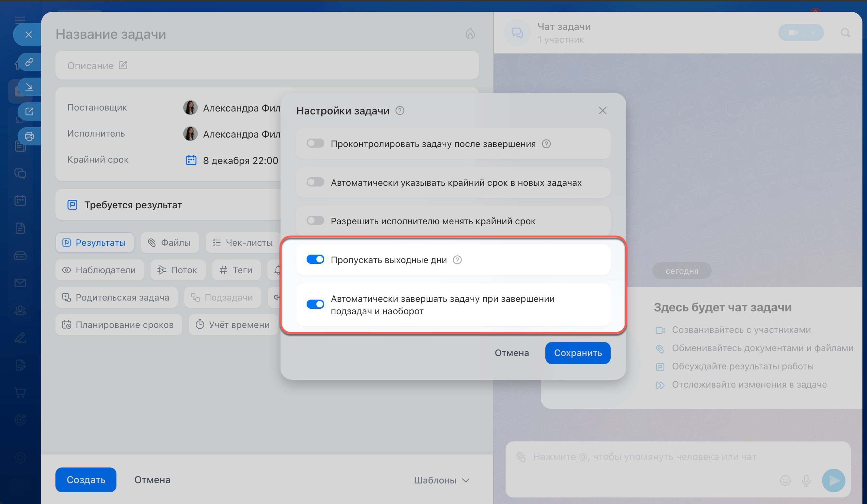Open the emoji picker in chat input
Image resolution: width=867 pixels, height=504 pixels.
click(x=785, y=480)
